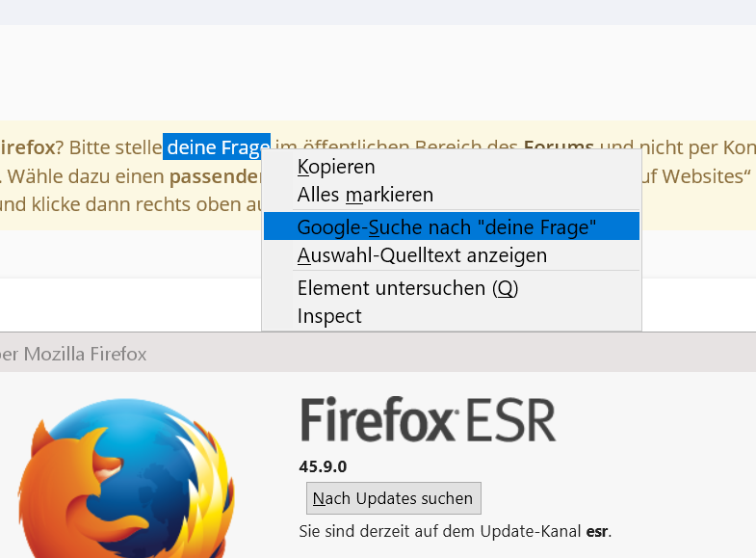Click the Inspect menu entry
This screenshot has height=558, width=756.
329,316
